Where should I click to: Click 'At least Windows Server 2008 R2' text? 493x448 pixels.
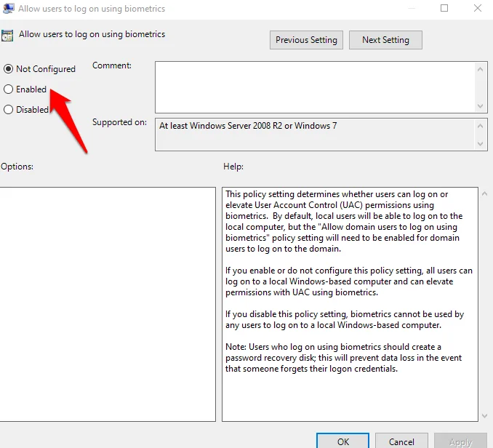click(x=248, y=126)
